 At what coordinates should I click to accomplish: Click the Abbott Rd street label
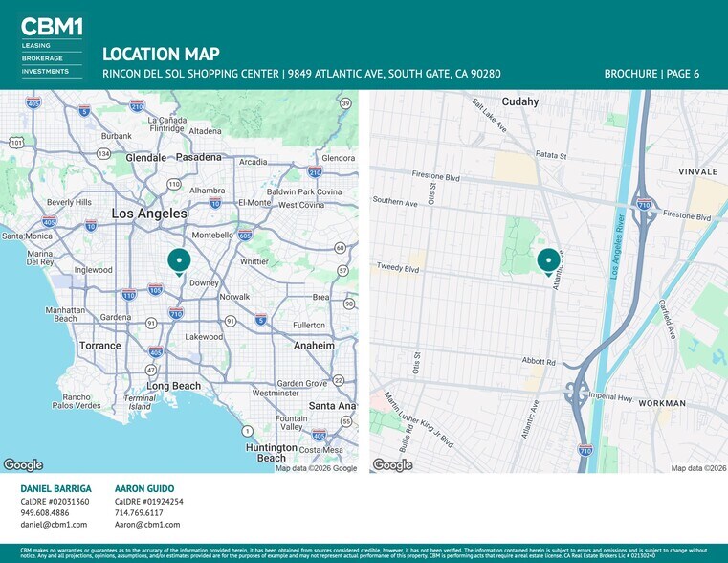539,361
